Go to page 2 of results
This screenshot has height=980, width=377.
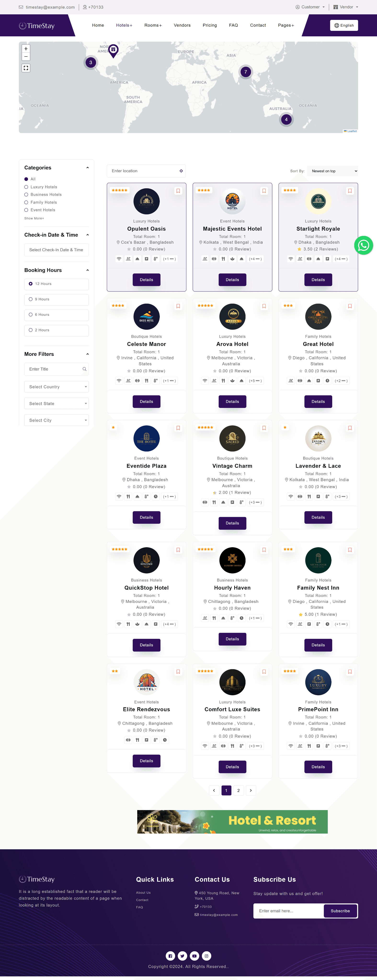click(238, 791)
